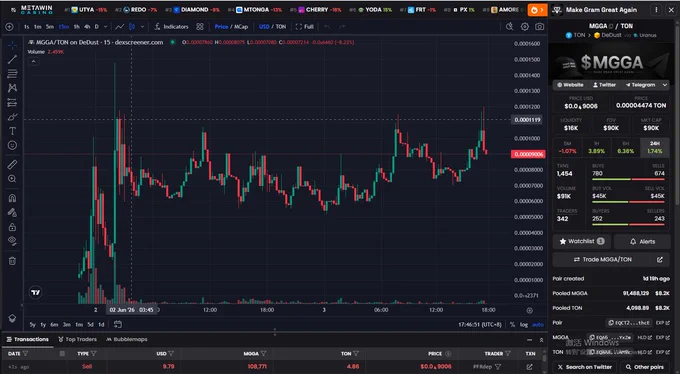Select the 5m time interval
This screenshot has height=374, width=680.
[50, 27]
